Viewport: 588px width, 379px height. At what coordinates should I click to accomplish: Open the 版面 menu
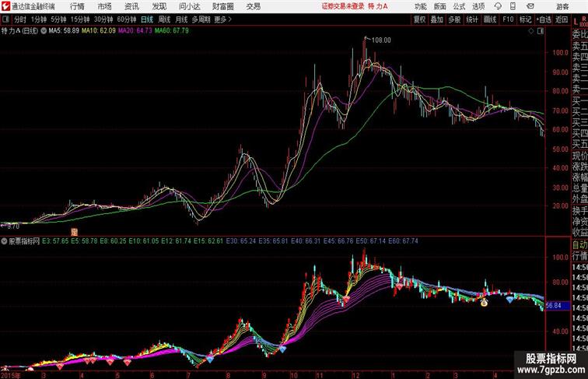pyautogui.click(x=440, y=6)
